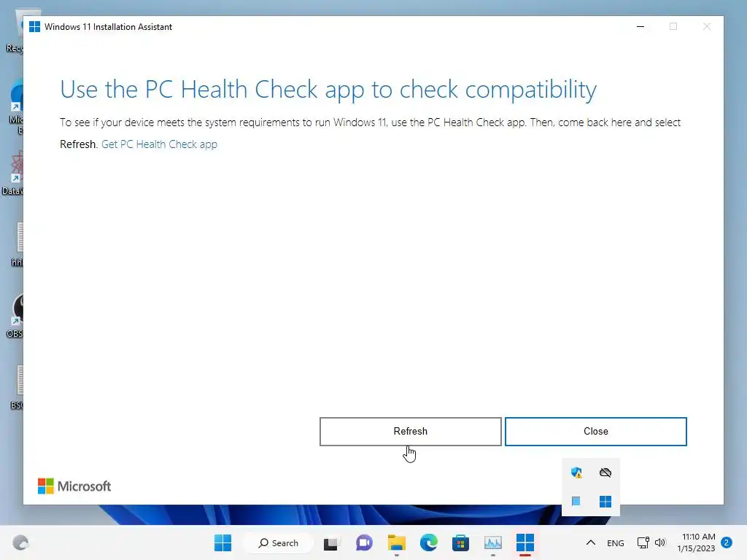Click the Refresh button

(x=410, y=432)
